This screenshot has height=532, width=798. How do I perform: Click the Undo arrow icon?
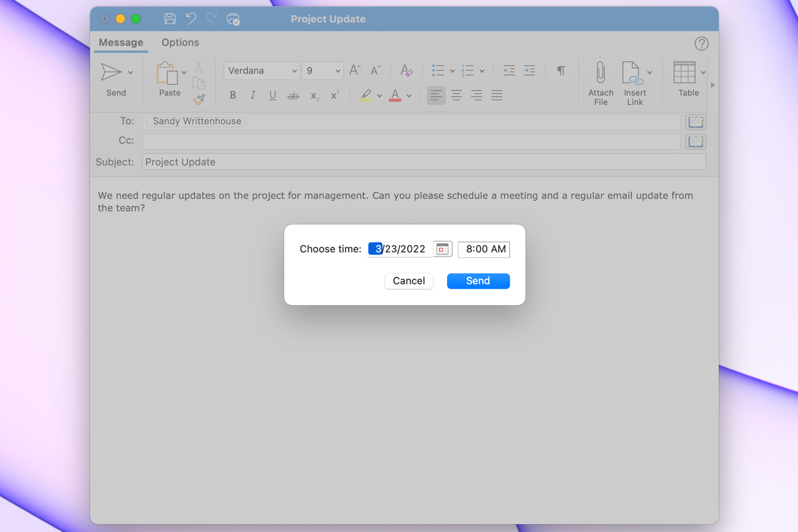click(x=191, y=19)
